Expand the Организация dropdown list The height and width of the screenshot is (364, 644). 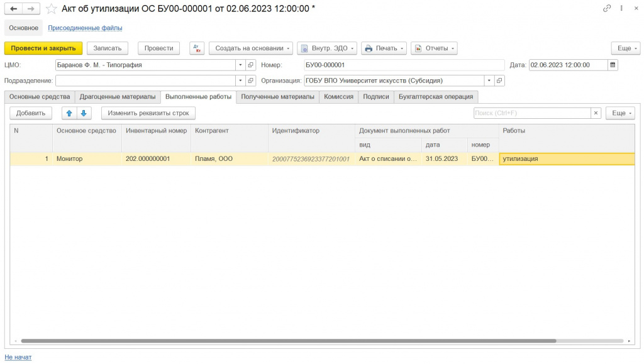click(489, 80)
